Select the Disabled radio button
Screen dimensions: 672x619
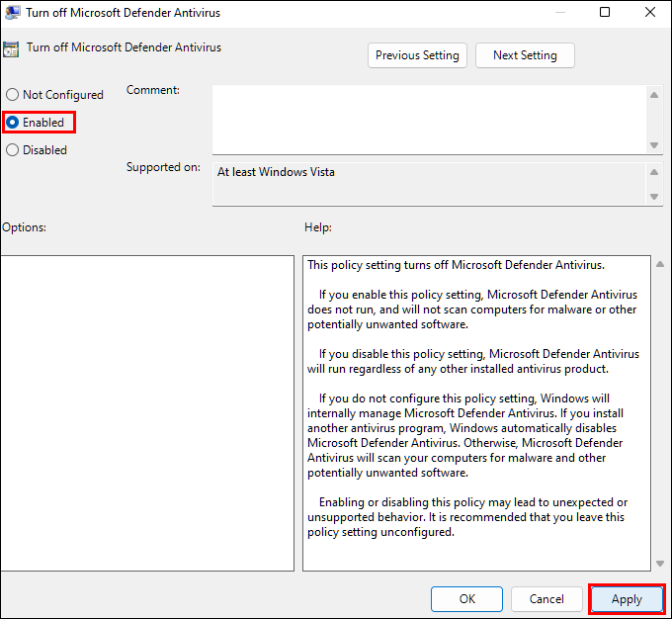coord(13,150)
